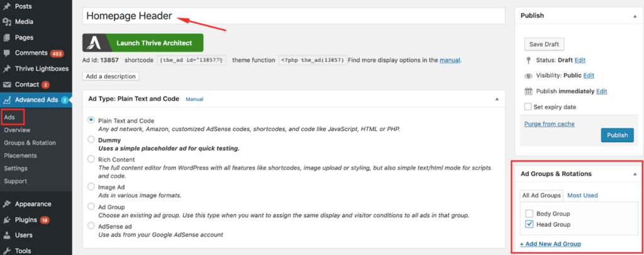Open Media via its camera-note icon

[6, 22]
